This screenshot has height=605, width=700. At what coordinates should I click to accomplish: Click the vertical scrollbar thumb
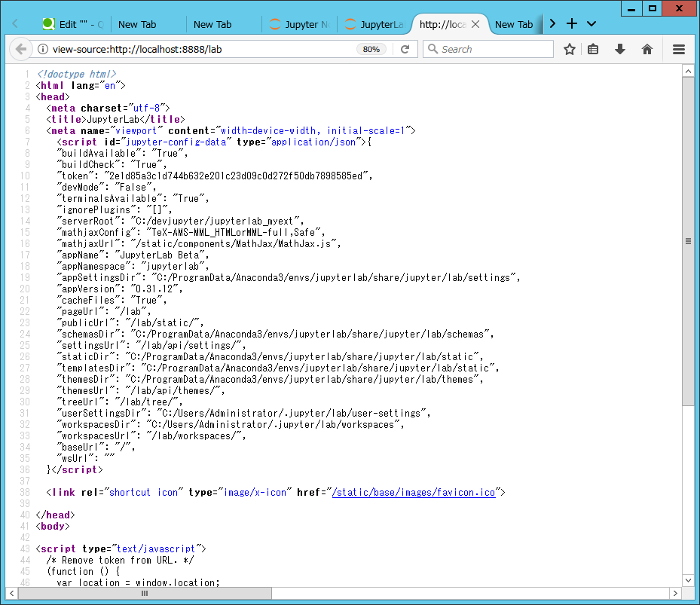coord(688,241)
